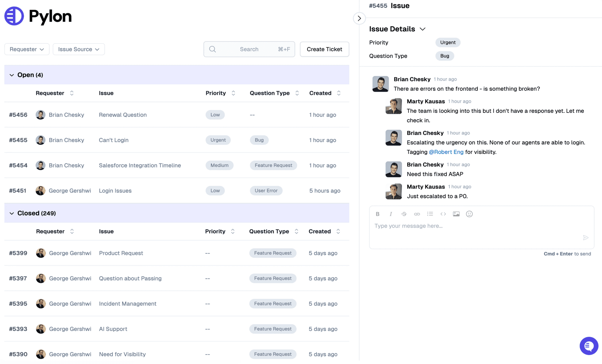Collapse the issue side panel arrow
The width and height of the screenshot is (602, 364).
359,18
